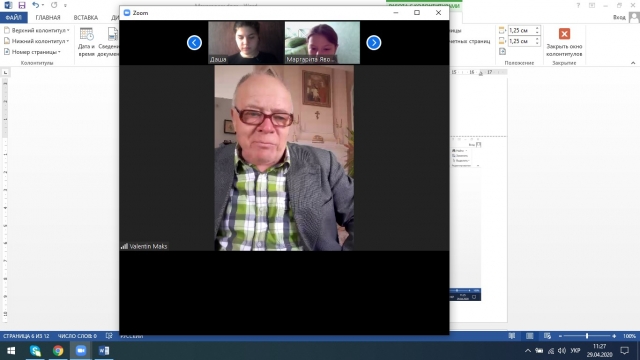Increase header position with stepper up arrow
Screen dimensions: 640x360
click(x=537, y=28)
